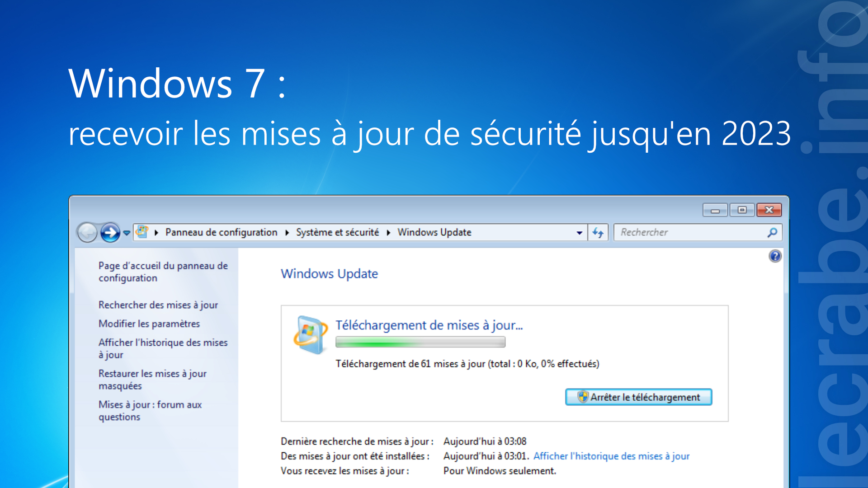Go to Page d'accueil du panneau de configuration
The width and height of the screenshot is (868, 488).
click(x=163, y=272)
